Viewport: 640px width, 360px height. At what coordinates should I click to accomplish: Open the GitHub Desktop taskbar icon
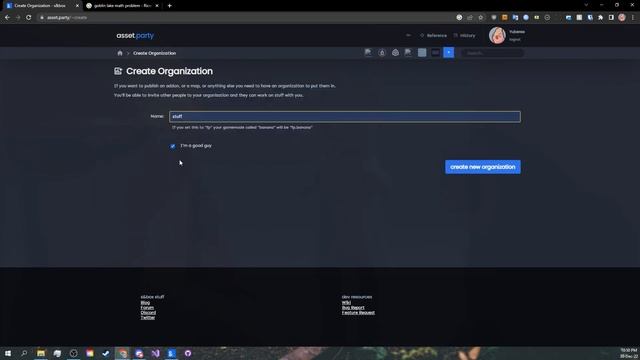[x=188, y=353]
